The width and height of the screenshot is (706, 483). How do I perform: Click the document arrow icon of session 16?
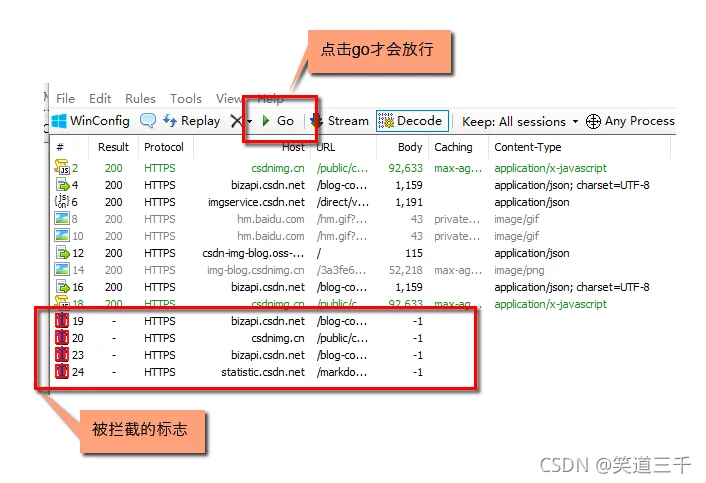(63, 287)
